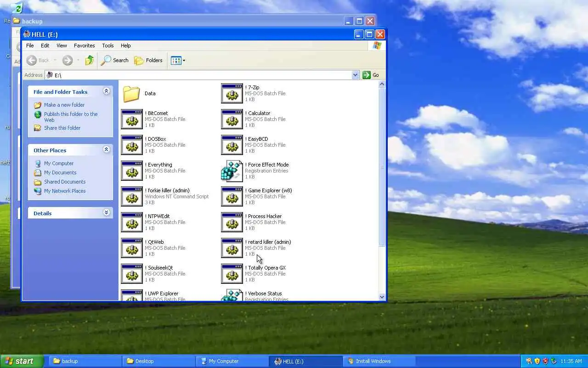Select the ! Calculator batch file icon

coord(232,119)
